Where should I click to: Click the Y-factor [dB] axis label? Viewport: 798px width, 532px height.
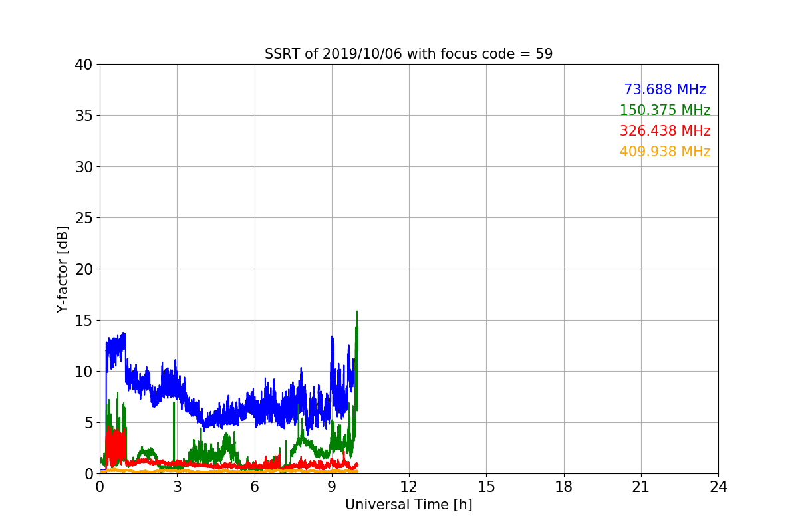tap(63, 269)
